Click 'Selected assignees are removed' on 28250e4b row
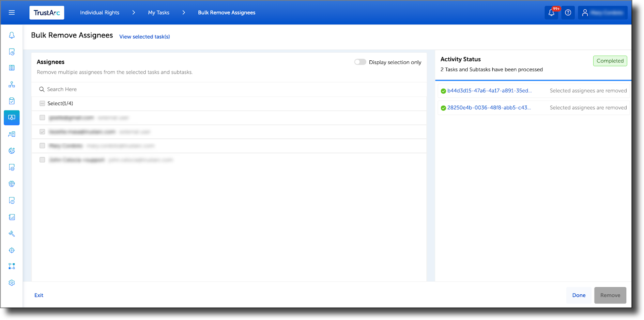This screenshot has height=320, width=644. coord(588,107)
